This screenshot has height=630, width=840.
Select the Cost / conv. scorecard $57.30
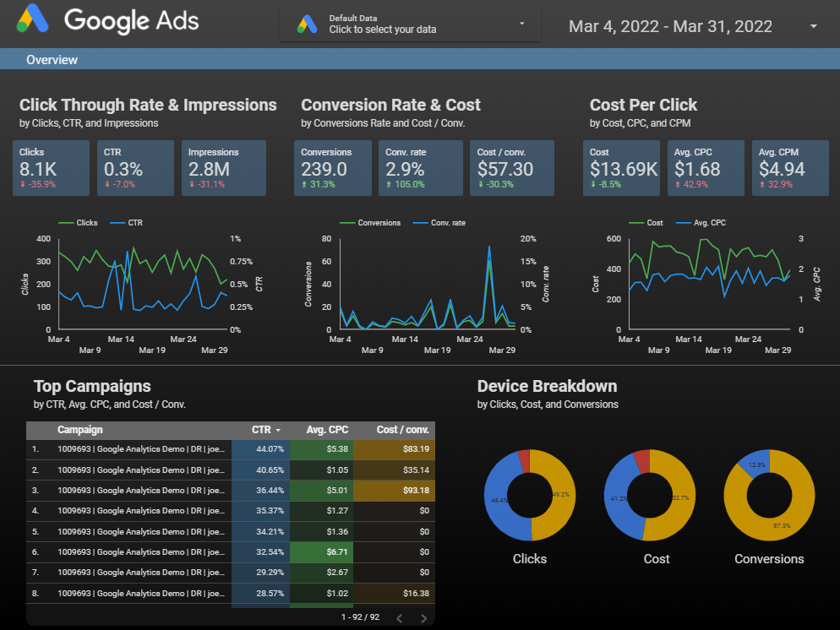click(x=512, y=168)
